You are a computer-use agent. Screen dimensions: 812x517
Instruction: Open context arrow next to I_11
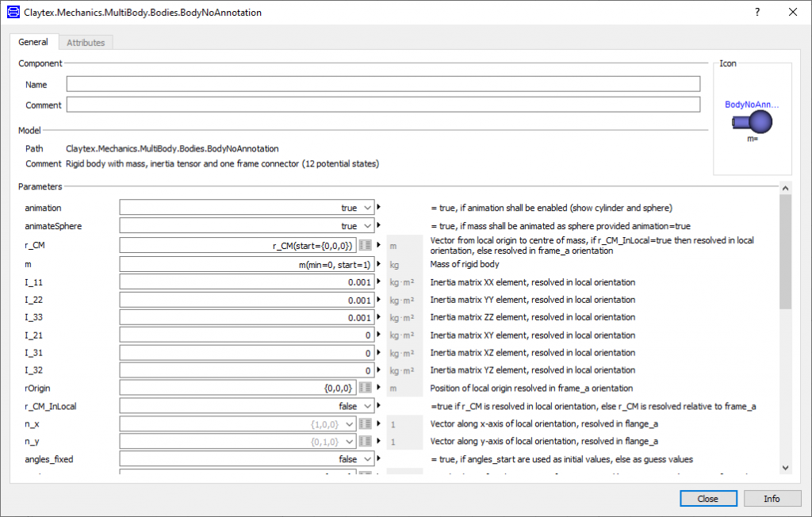coord(379,281)
